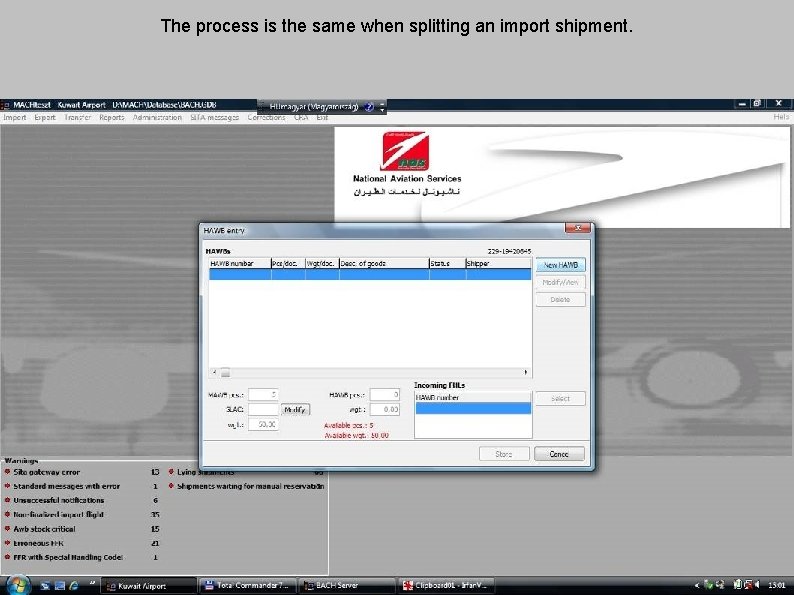Open the Export menu
Viewport: 794px width, 595px height.
(x=45, y=117)
